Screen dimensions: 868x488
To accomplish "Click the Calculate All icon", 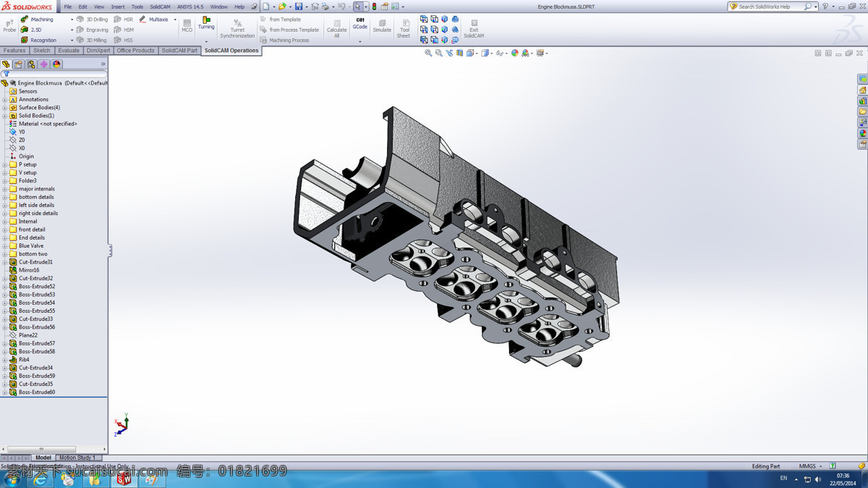I will point(336,29).
